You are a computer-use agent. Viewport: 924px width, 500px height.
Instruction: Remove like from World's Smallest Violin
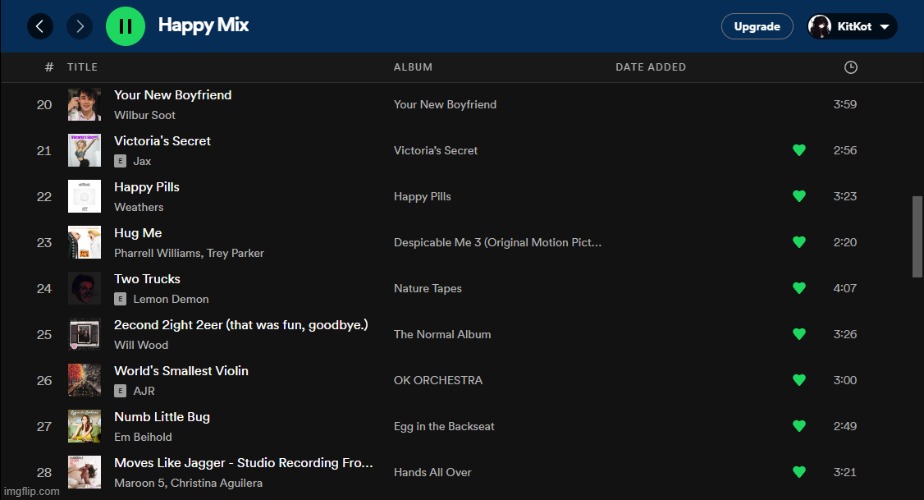click(799, 380)
